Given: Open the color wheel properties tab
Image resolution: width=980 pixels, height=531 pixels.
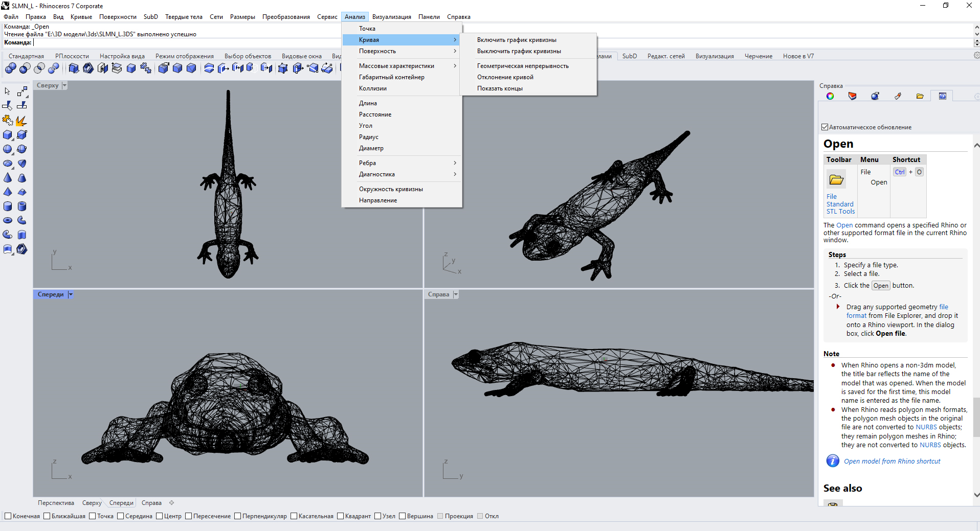Looking at the screenshot, I should click(x=830, y=96).
